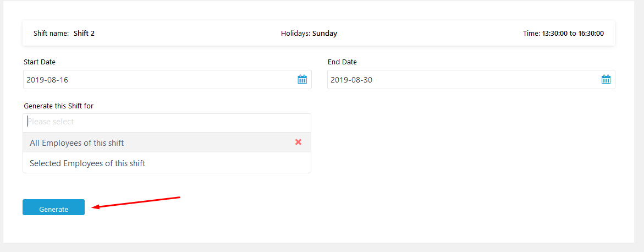The image size is (644, 252).
Task: Focus the 'Please select' dropdown search box
Action: point(167,122)
